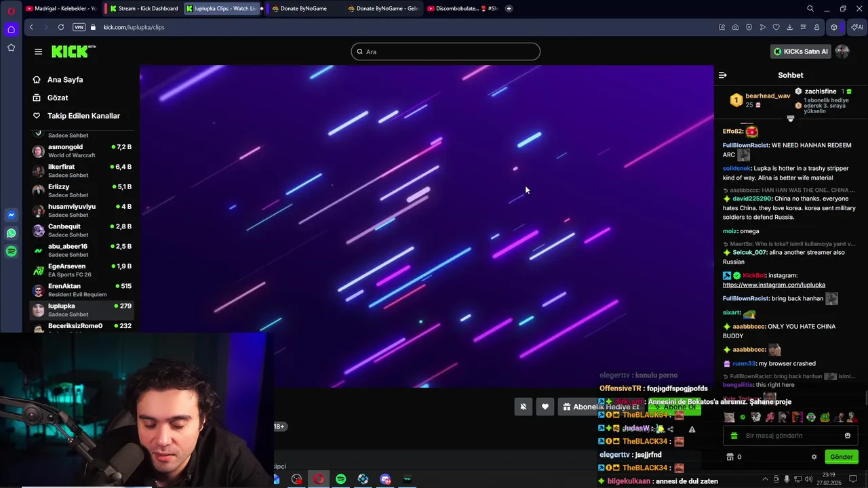
Task: Click the KICK logo
Action: tap(73, 52)
